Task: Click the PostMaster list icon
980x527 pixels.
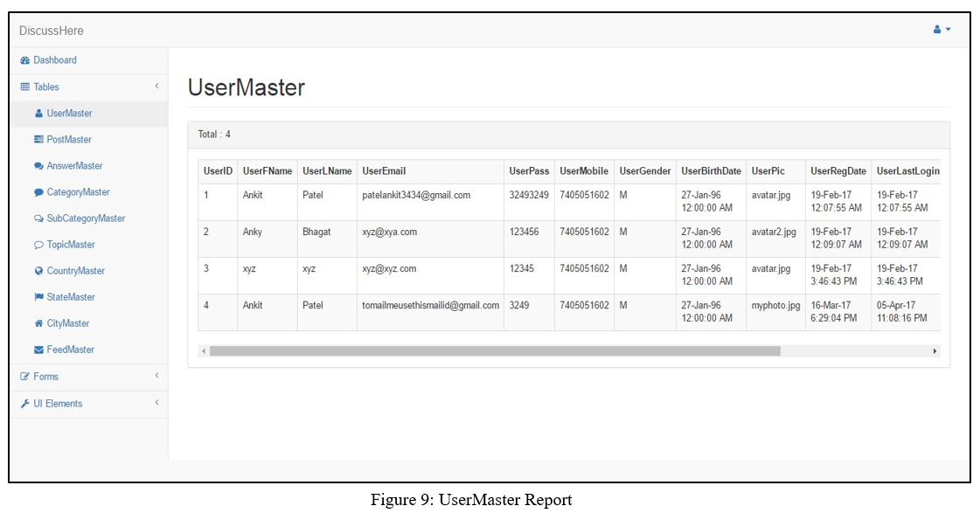Action: [x=38, y=140]
